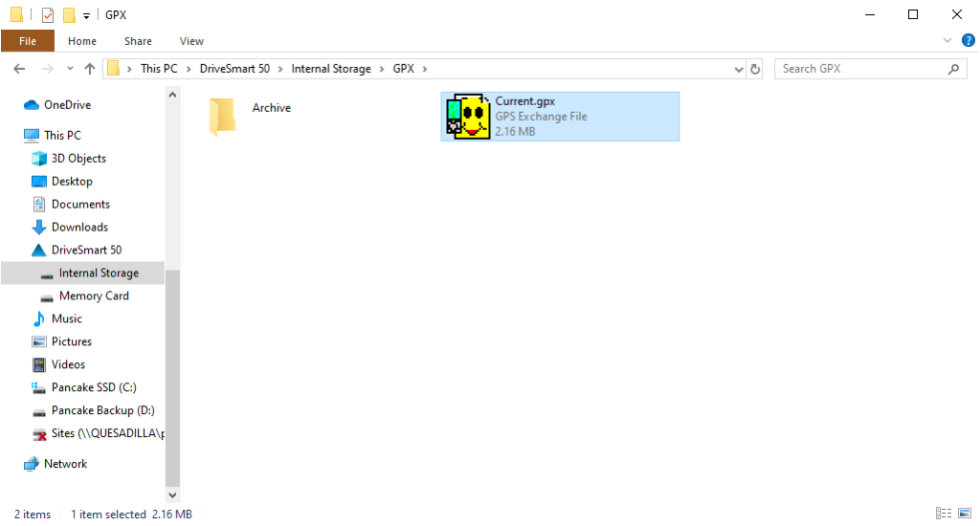This screenshot has width=980, height=526.
Task: Open Downloads in the sidebar
Action: pos(79,227)
